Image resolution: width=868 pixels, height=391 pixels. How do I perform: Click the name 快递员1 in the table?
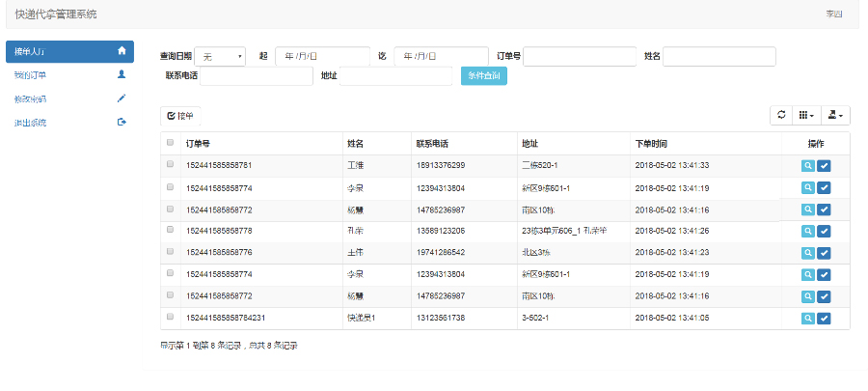pos(361,318)
